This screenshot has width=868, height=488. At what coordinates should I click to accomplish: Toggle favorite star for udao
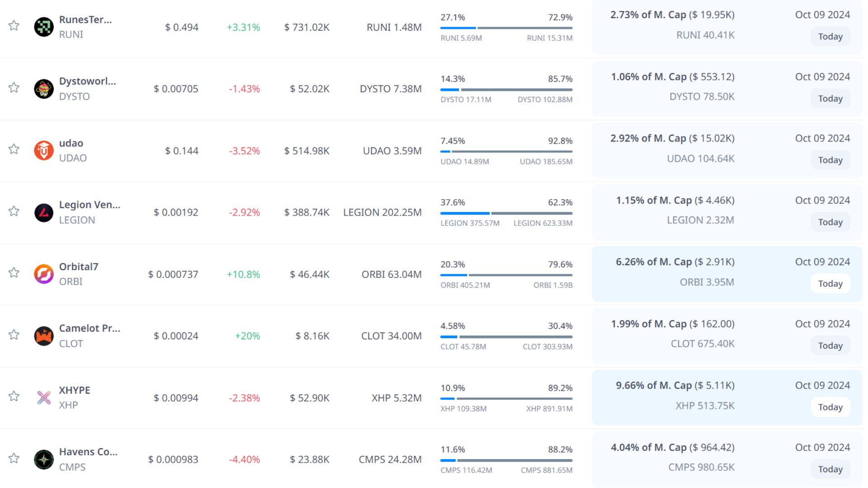tap(14, 149)
